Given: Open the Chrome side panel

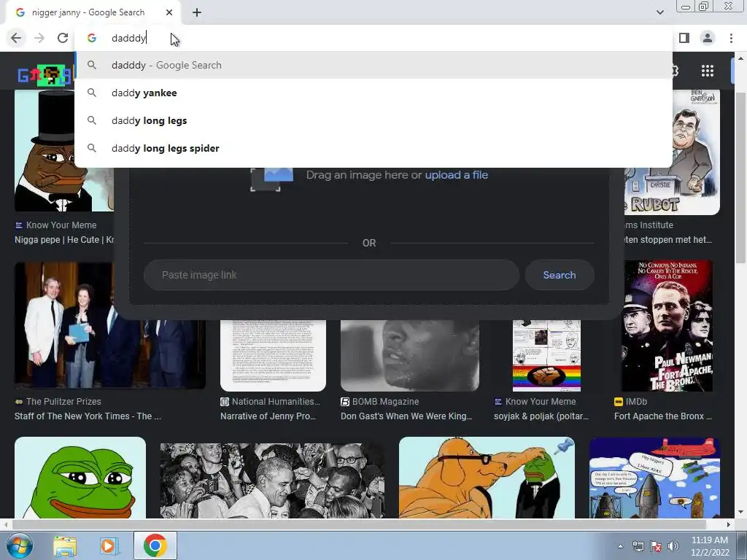Looking at the screenshot, I should (x=684, y=38).
